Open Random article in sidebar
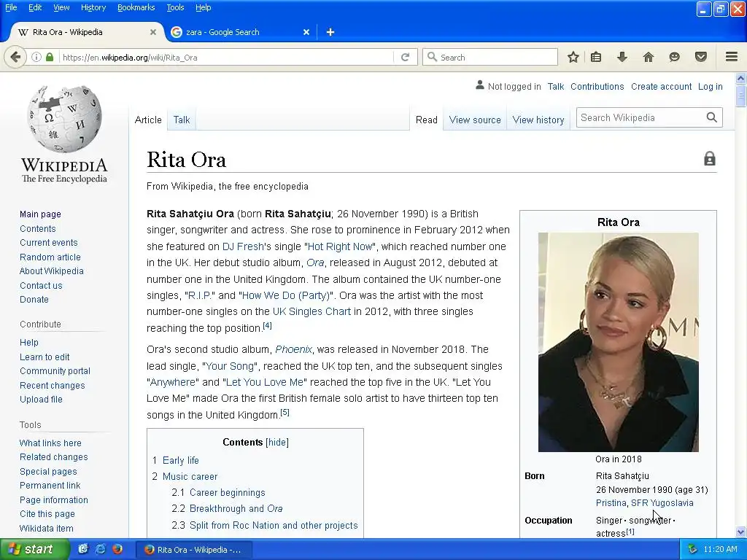Screen dimensions: 747x560 pos(50,257)
